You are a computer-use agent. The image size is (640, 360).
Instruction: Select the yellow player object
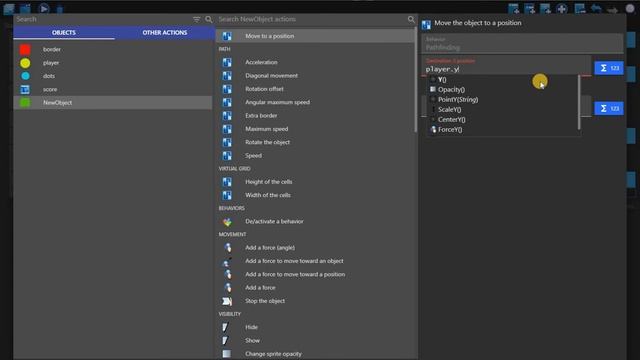point(113,63)
